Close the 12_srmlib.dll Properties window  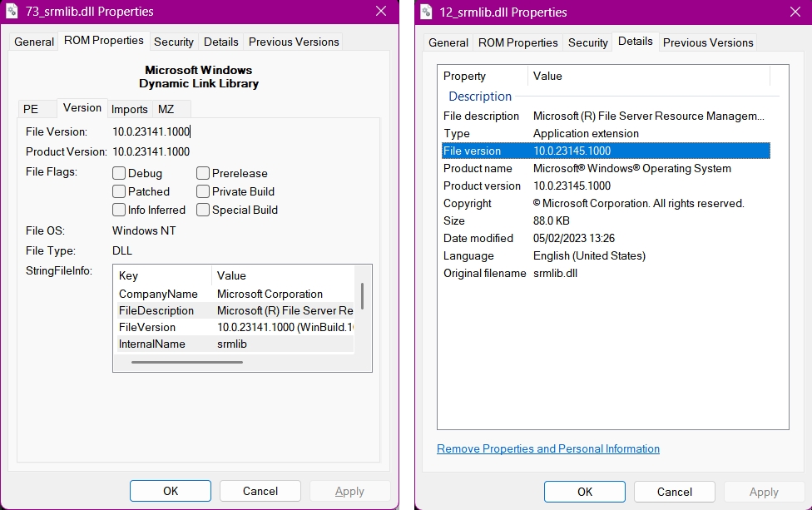point(795,12)
